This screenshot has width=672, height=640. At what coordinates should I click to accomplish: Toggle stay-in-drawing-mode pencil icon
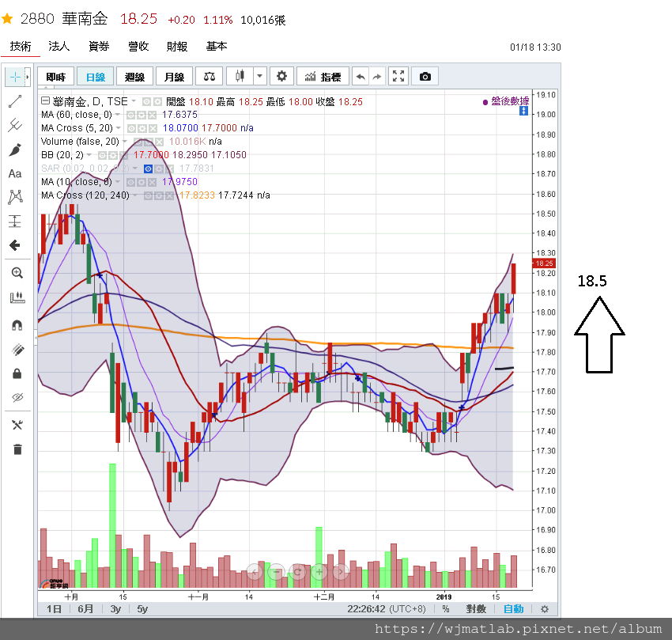pos(17,350)
